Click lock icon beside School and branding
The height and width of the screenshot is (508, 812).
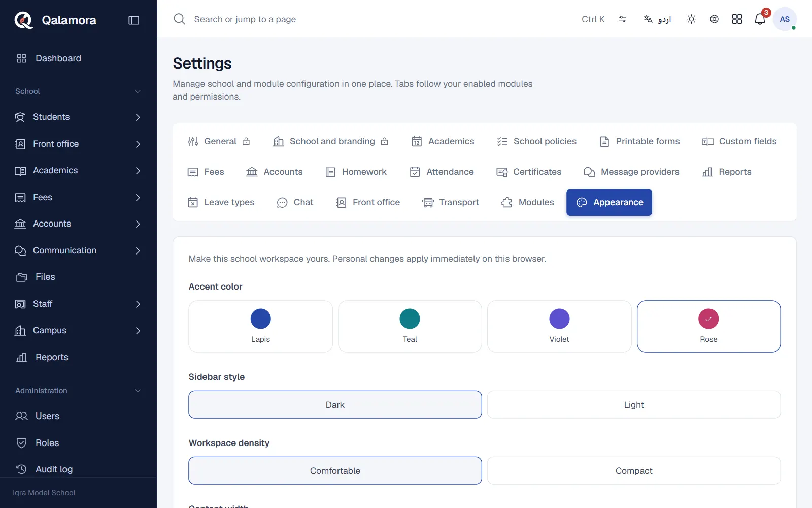tap(385, 141)
